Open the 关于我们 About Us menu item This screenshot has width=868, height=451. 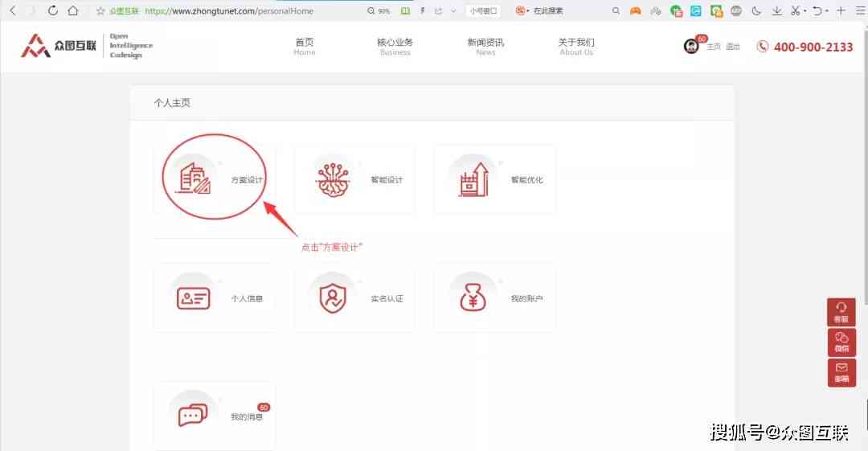[x=576, y=47]
